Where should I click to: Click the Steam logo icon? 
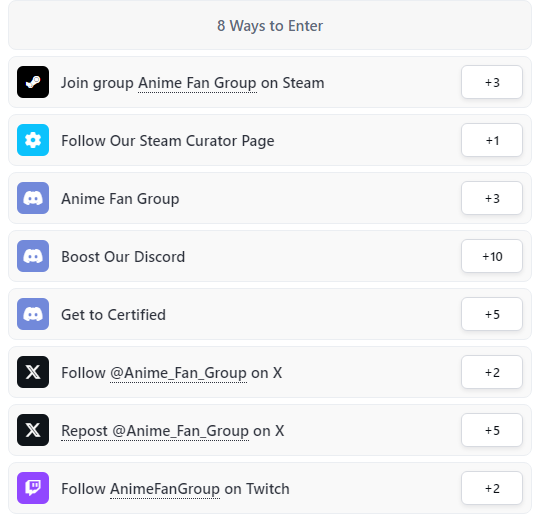click(33, 82)
